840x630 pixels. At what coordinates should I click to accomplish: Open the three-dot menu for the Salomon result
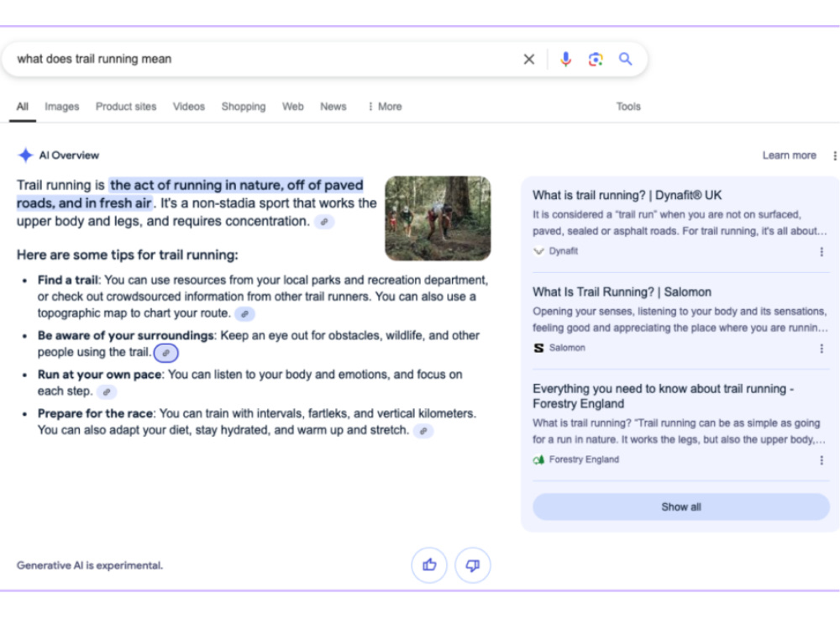point(822,349)
